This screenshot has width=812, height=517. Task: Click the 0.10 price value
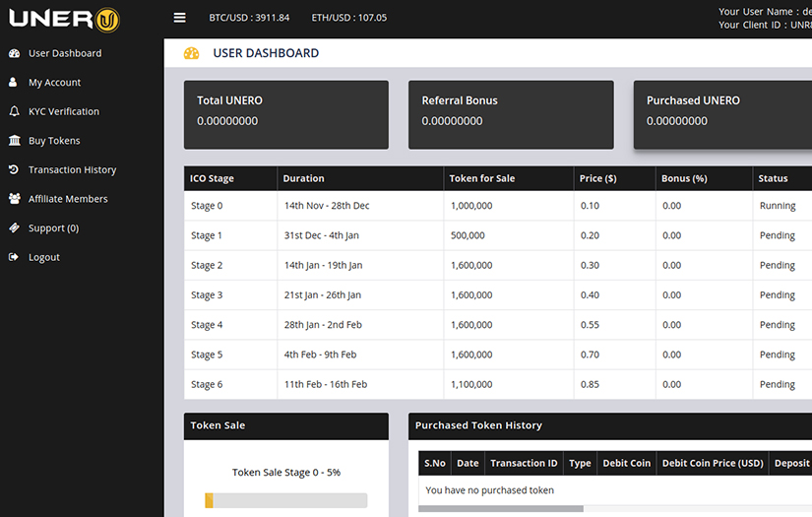590,206
